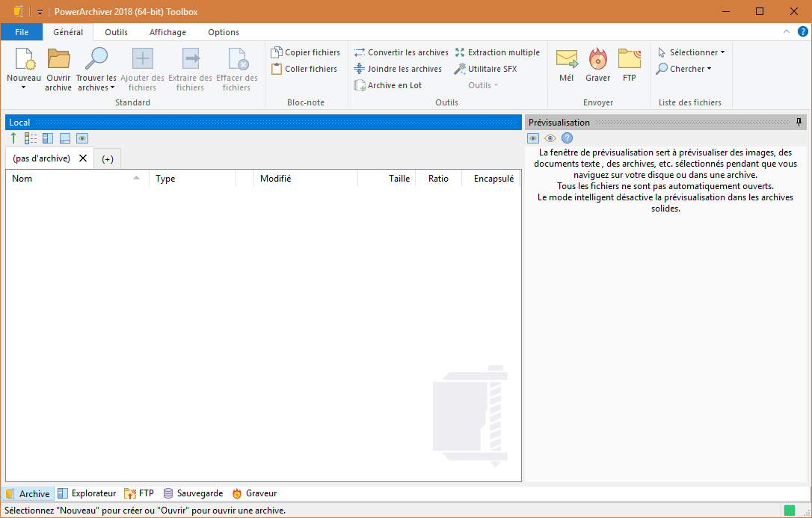Launch Convertir les archives
This screenshot has height=518, width=812.
tap(402, 52)
